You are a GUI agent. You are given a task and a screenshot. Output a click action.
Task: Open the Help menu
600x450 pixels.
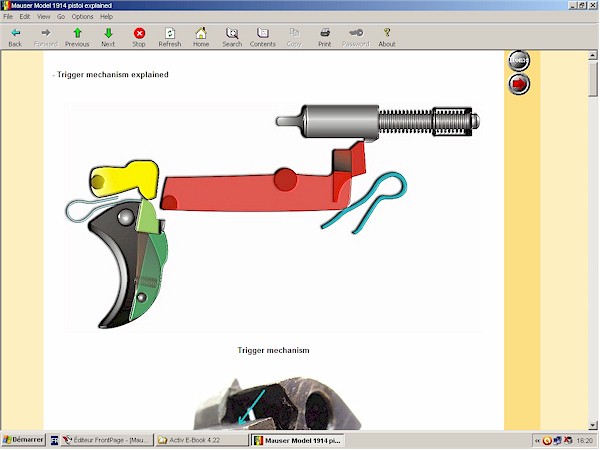tap(106, 16)
